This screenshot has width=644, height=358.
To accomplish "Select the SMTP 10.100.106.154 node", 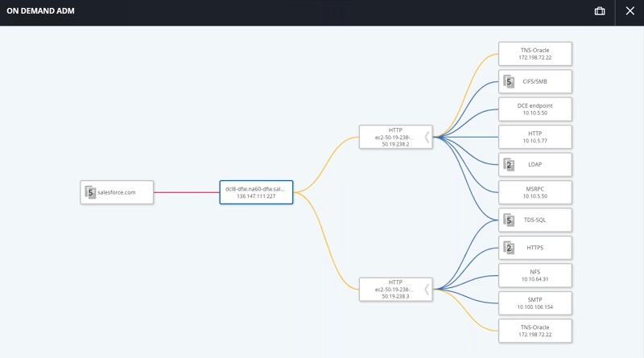I will [x=535, y=302].
